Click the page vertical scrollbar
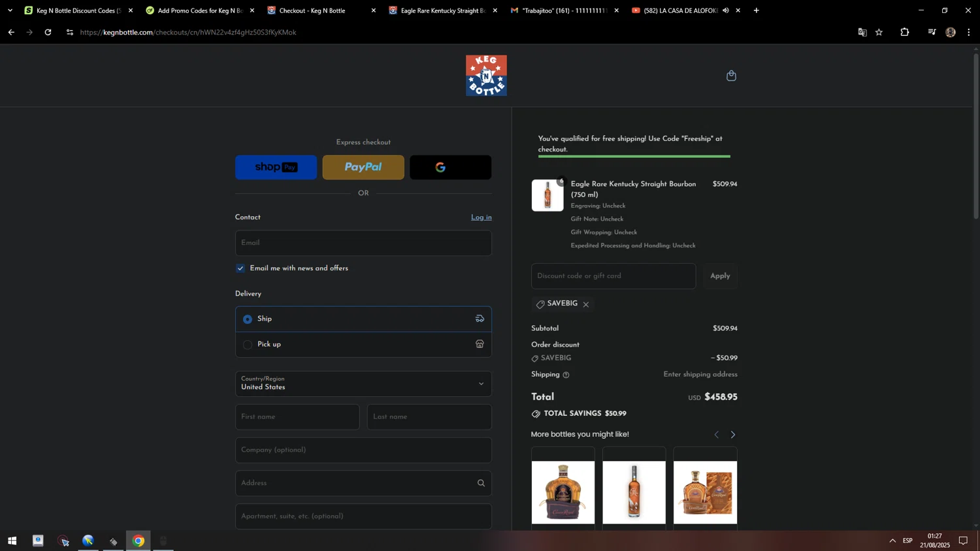Screen dimensions: 980x551 (976, 137)
